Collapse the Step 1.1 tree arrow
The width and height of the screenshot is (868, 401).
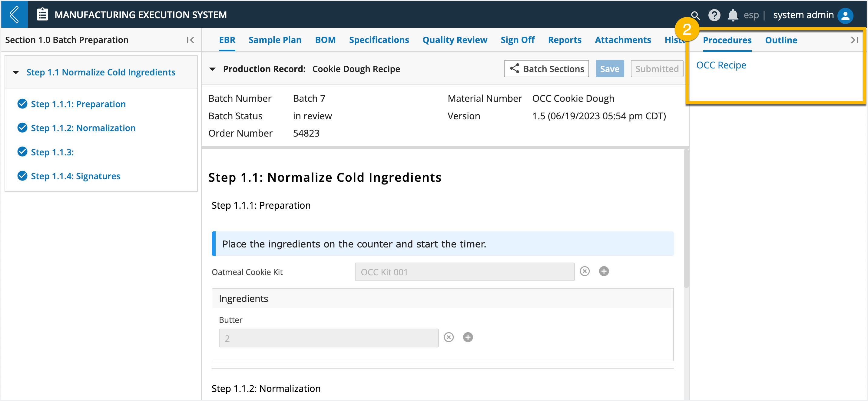click(15, 72)
